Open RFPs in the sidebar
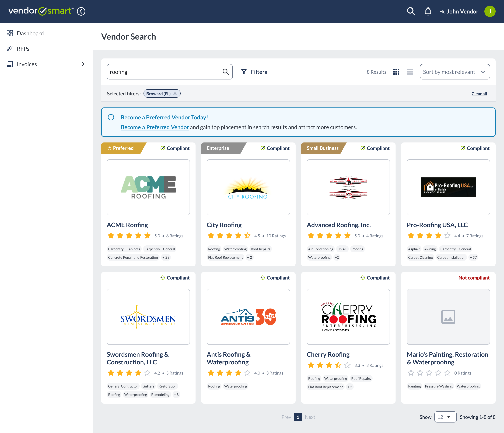The width and height of the screenshot is (504, 433). 23,49
